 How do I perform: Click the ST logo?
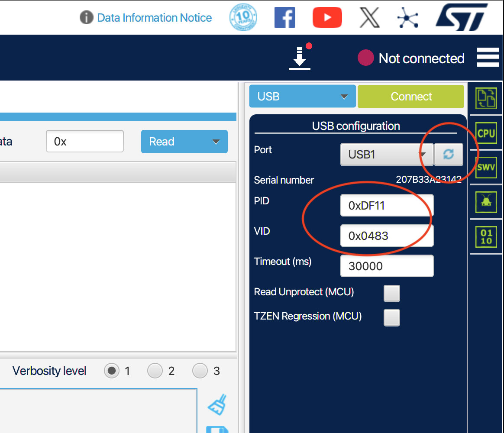(x=462, y=18)
